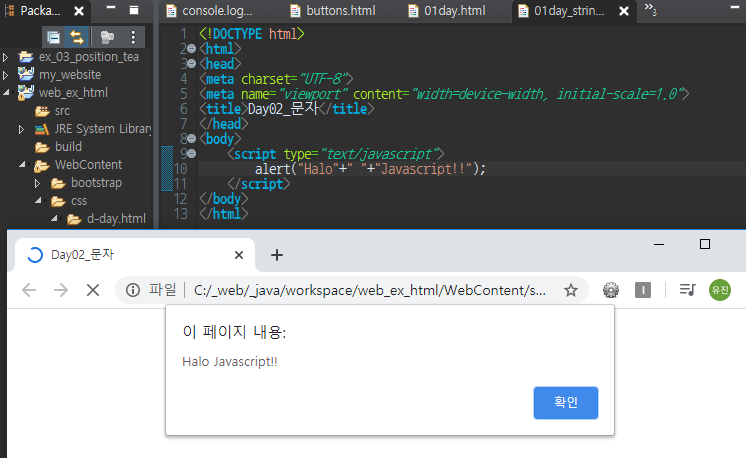
Task: Open the 유진 profile avatar
Action: pyautogui.click(x=720, y=290)
